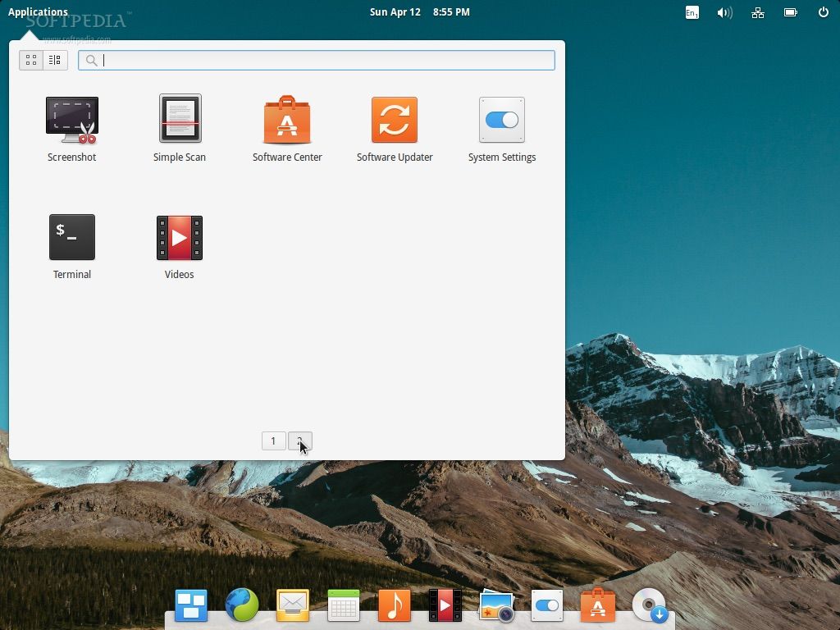
Task: Focus the application search field
Action: pyautogui.click(x=316, y=60)
